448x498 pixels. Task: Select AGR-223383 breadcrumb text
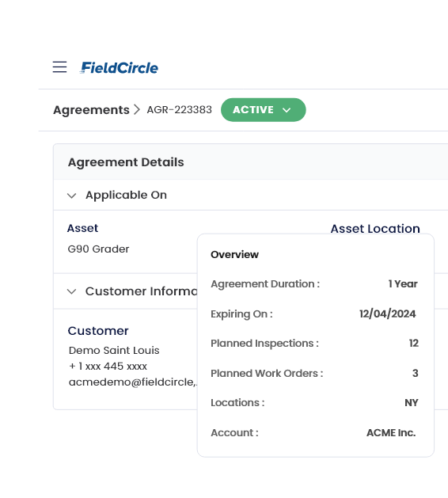(x=179, y=109)
